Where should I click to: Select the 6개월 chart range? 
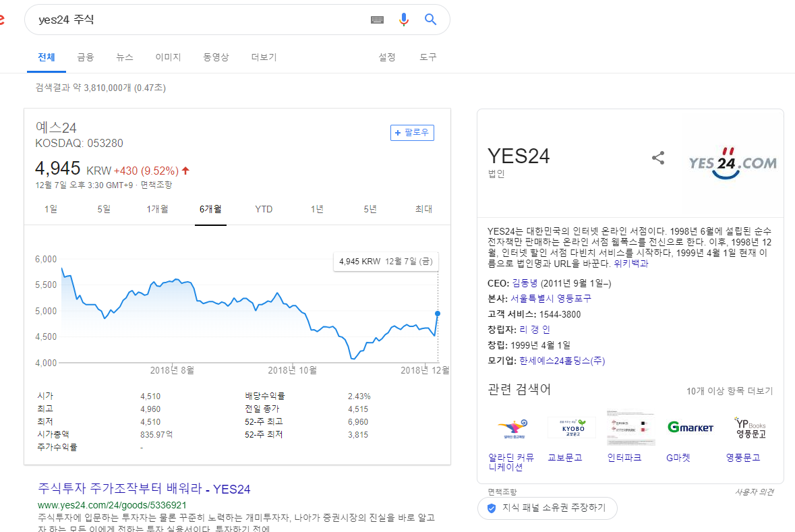[210, 209]
